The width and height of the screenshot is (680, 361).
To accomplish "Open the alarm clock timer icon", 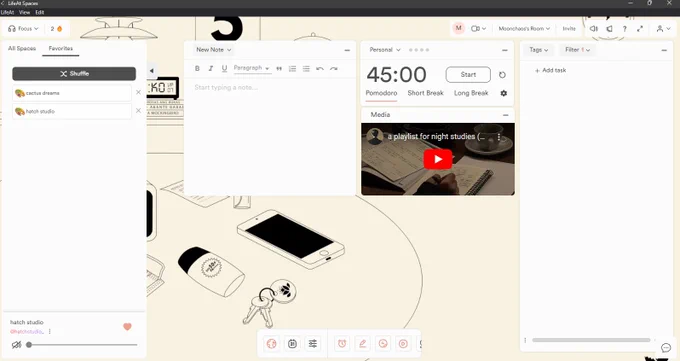I will [342, 344].
